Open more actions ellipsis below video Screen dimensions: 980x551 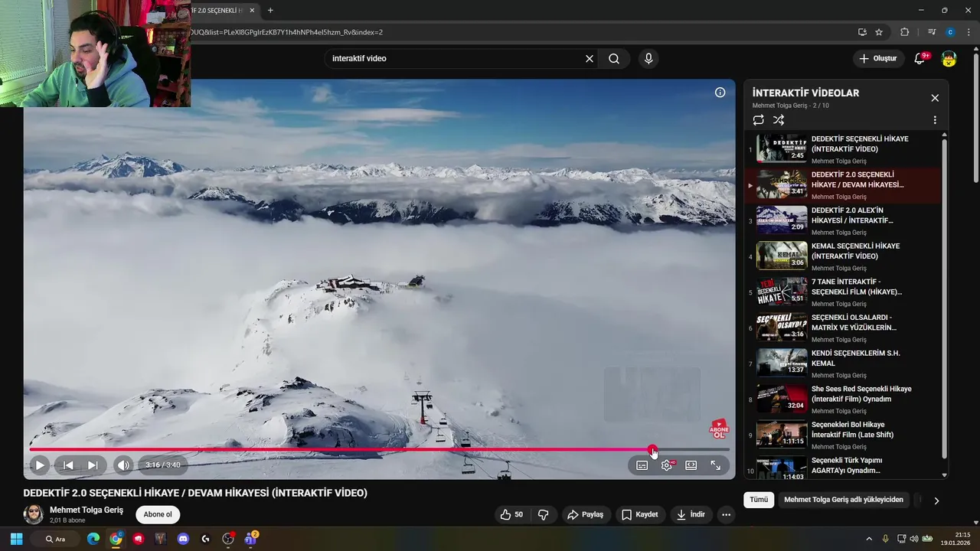click(727, 515)
